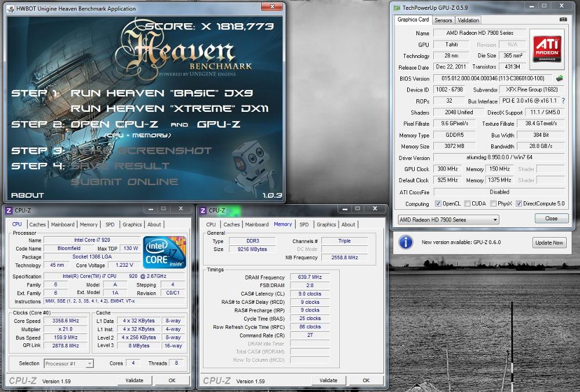Open Caches tab in right CPU-Z window
Image resolution: width=580 pixels, height=392 pixels.
coord(231,224)
